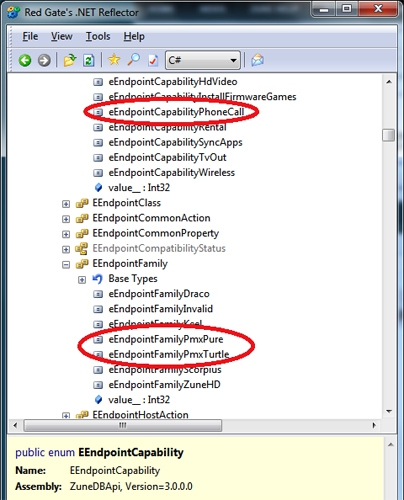Click the Options checklist icon in the toolbar
The image size is (404, 500).
[153, 60]
